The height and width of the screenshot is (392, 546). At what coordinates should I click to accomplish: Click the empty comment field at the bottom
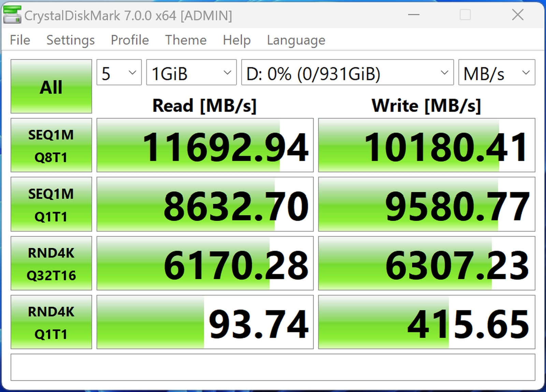click(273, 367)
